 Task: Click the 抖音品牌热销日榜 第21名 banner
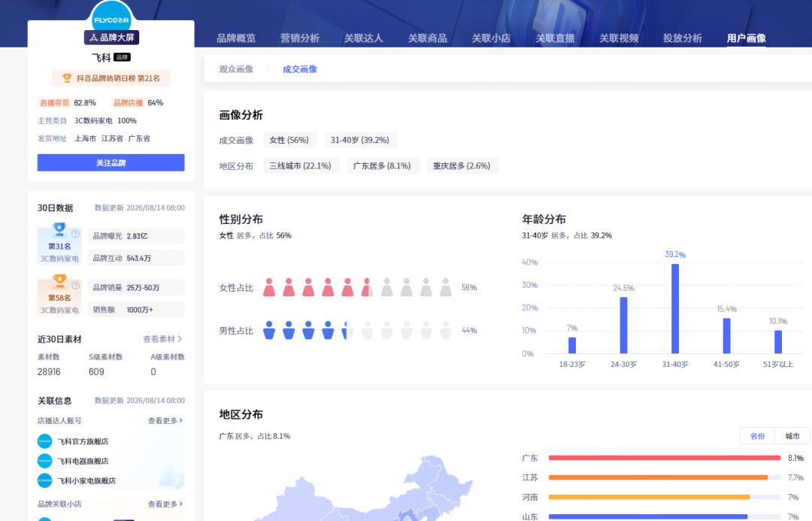click(111, 78)
